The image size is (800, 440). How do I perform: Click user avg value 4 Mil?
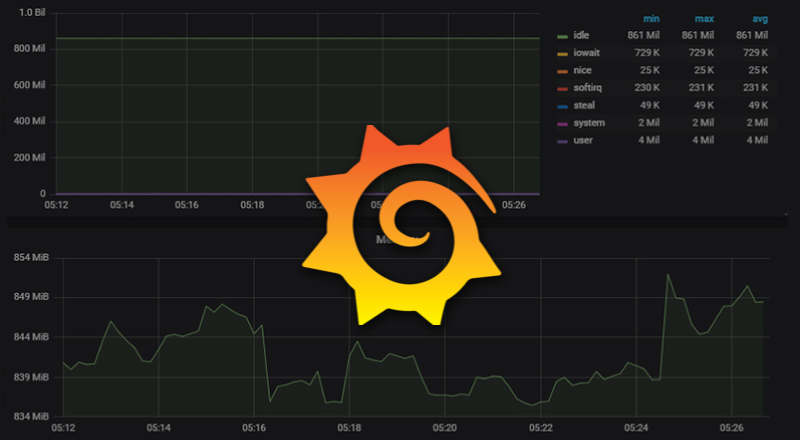click(757, 140)
